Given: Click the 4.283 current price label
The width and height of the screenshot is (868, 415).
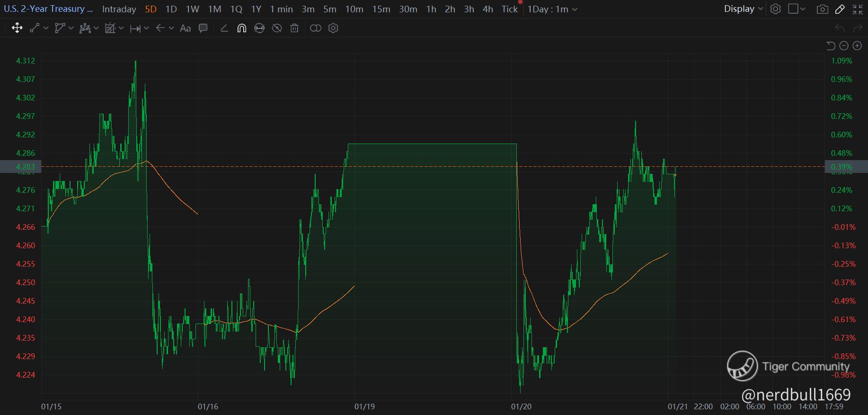Looking at the screenshot, I should [26, 167].
